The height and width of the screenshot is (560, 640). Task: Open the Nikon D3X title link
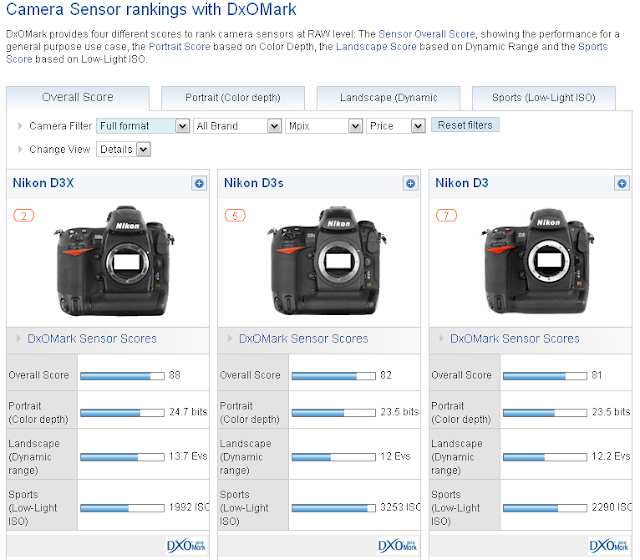pyautogui.click(x=43, y=183)
